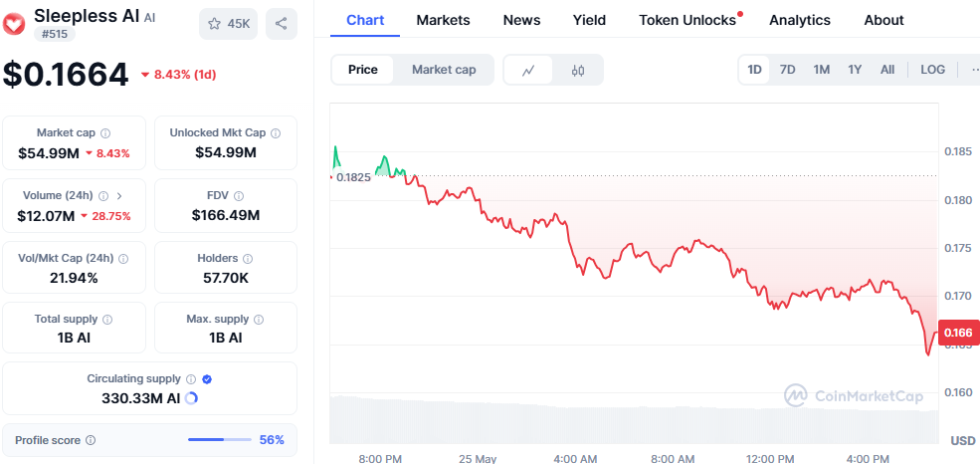Select the Market cap chart toggle
The width and height of the screenshot is (980, 464).
(444, 70)
